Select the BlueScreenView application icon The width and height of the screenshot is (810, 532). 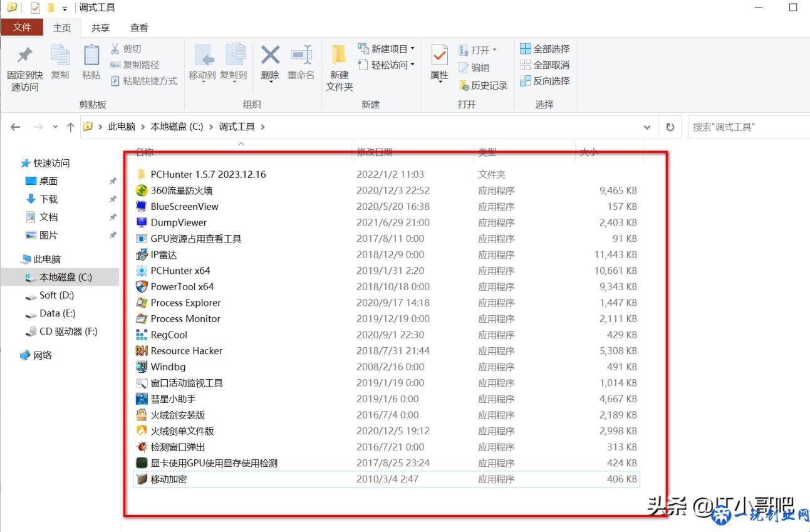[142, 206]
